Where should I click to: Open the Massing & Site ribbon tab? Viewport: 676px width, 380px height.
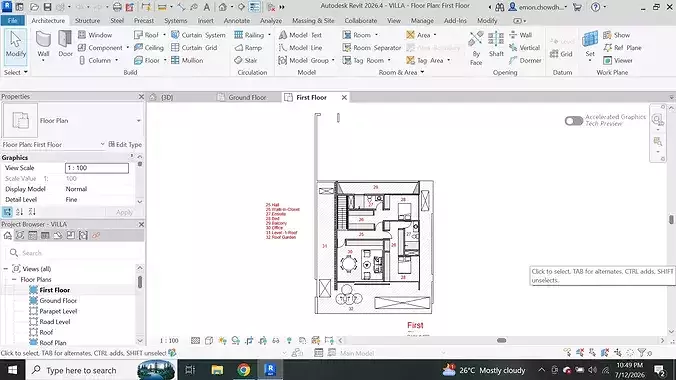pos(313,20)
